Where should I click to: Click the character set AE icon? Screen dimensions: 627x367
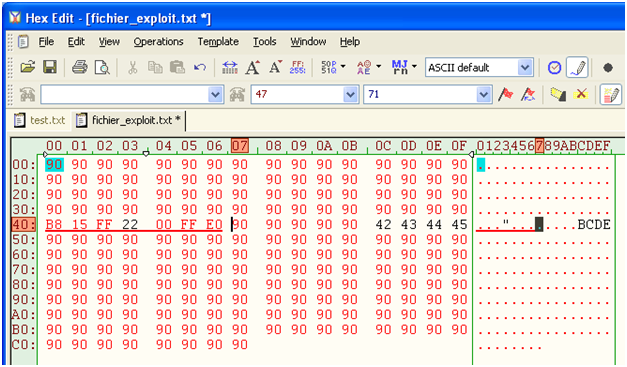(364, 67)
